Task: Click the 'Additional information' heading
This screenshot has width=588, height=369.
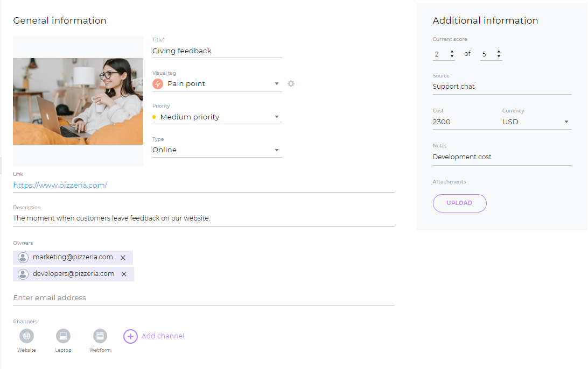Action: [485, 20]
